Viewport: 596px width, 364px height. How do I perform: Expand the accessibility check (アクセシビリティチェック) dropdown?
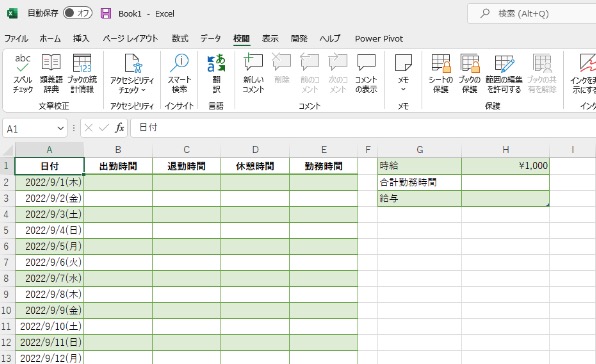click(x=132, y=73)
